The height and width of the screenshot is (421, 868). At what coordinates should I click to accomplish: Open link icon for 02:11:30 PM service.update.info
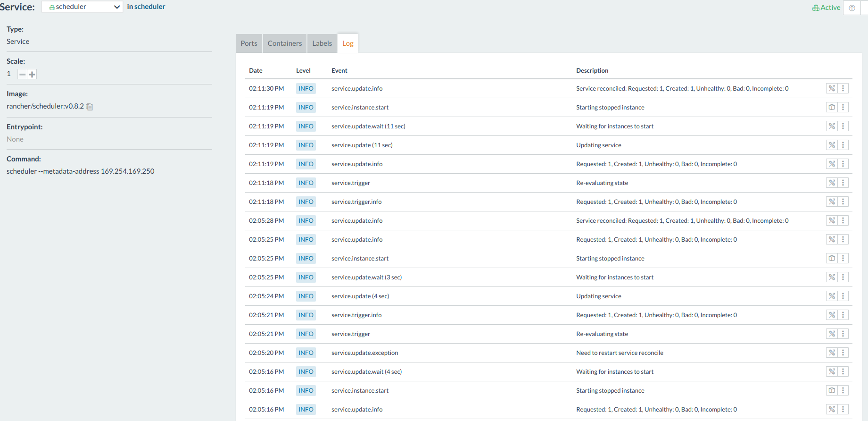tap(832, 88)
